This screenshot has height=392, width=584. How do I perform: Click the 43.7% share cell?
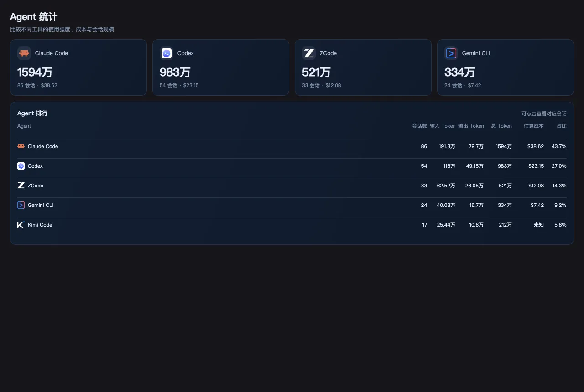point(559,146)
